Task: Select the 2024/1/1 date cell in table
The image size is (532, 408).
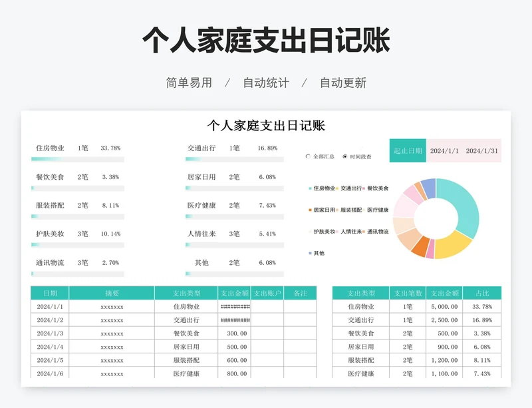Action: (x=50, y=306)
